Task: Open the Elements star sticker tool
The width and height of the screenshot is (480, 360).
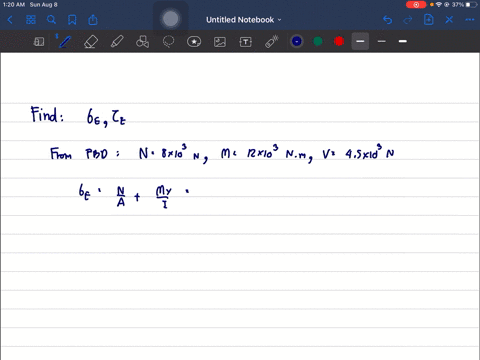Action: click(x=194, y=42)
